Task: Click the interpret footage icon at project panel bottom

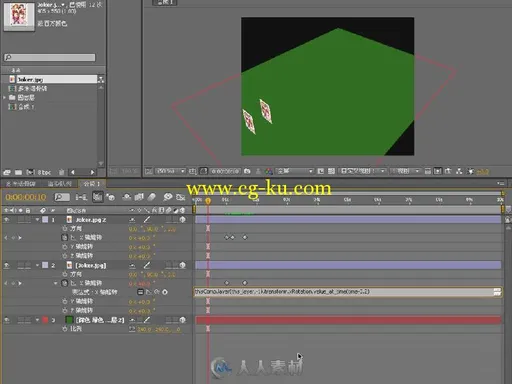Action: coord(7,172)
